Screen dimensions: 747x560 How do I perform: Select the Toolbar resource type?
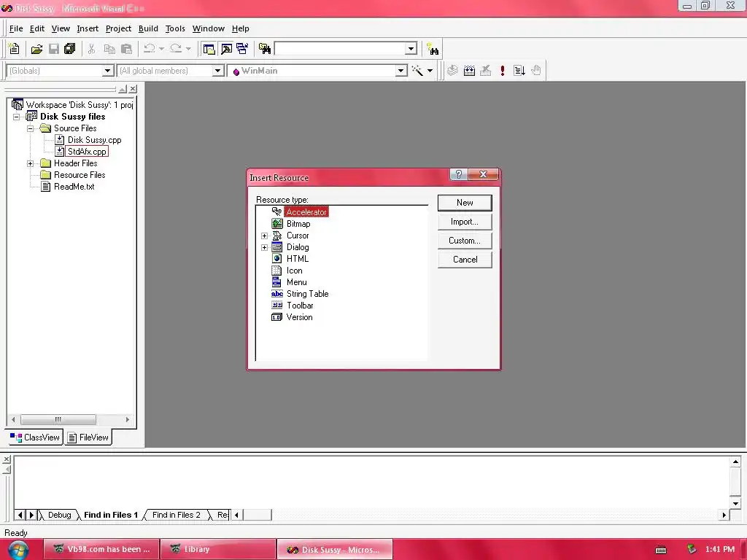pyautogui.click(x=300, y=306)
